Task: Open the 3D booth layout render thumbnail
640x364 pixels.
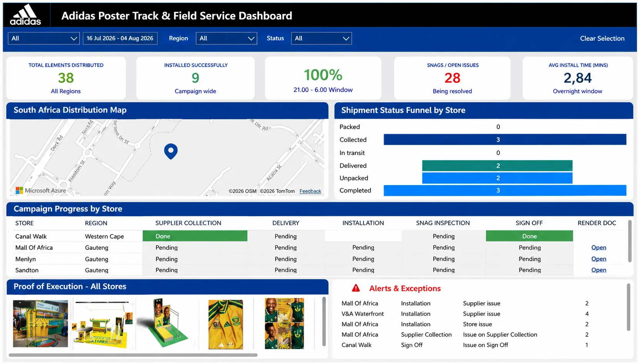Action: (x=102, y=325)
